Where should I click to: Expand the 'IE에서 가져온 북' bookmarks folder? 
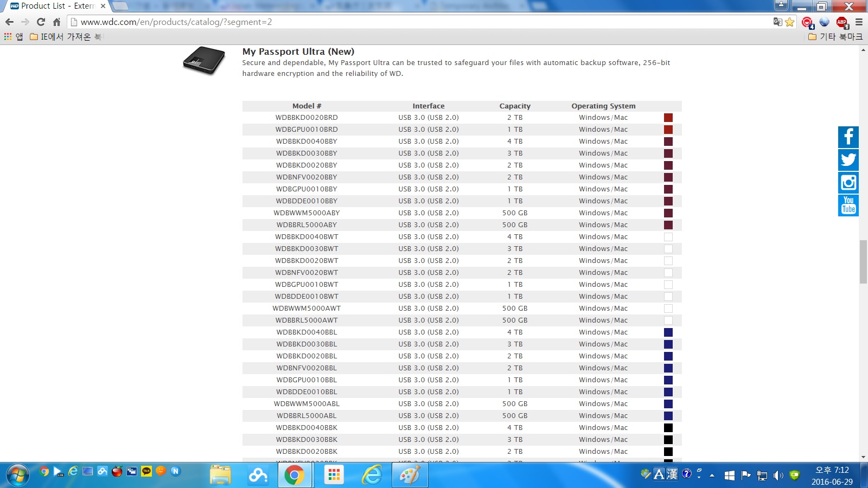coord(66,37)
